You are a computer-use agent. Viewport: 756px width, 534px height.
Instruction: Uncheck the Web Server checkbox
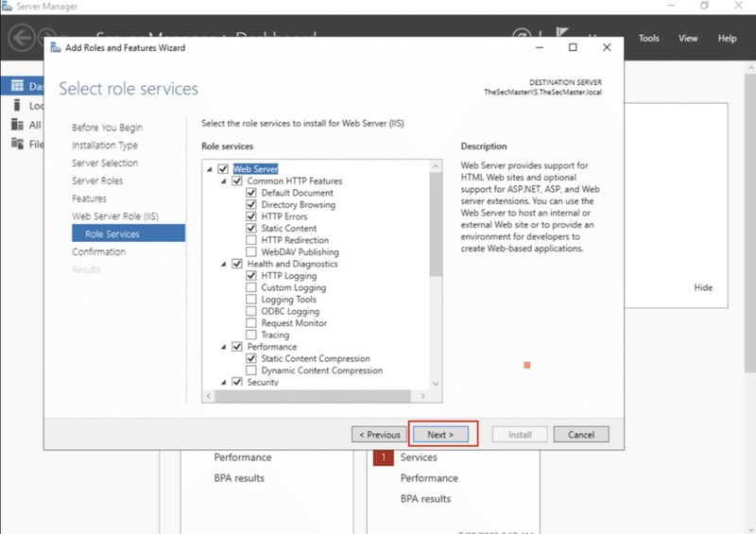pos(223,169)
